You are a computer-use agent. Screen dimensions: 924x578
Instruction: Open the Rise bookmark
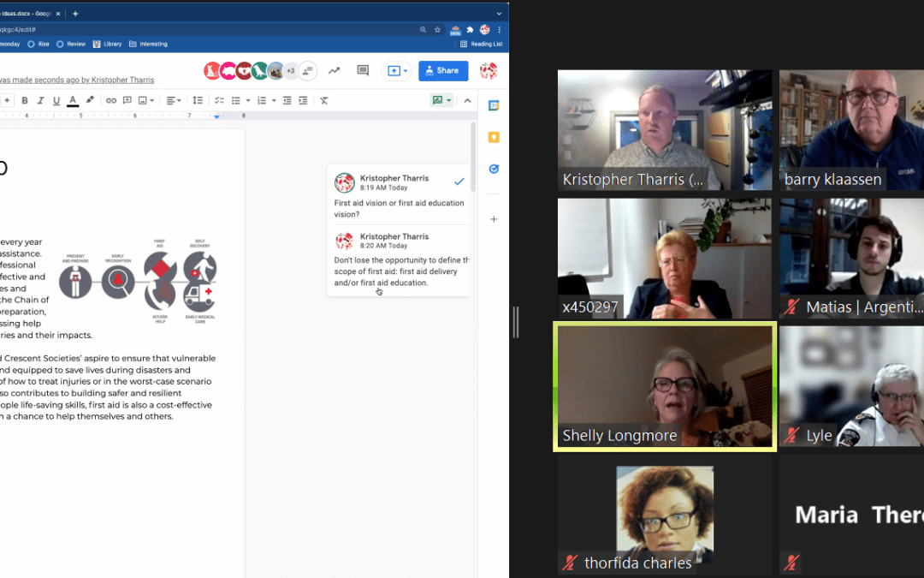click(x=38, y=45)
